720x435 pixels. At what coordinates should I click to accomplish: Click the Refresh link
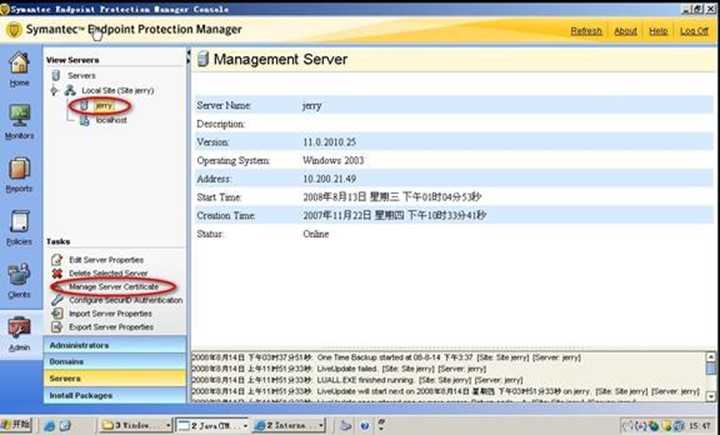(586, 31)
